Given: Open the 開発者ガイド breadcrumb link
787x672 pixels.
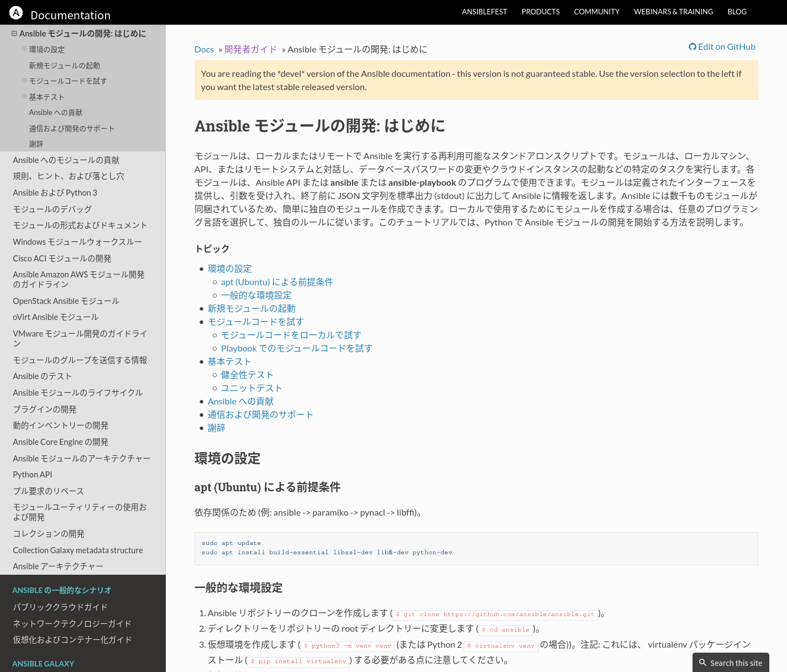Looking at the screenshot, I should pyautogui.click(x=250, y=50).
